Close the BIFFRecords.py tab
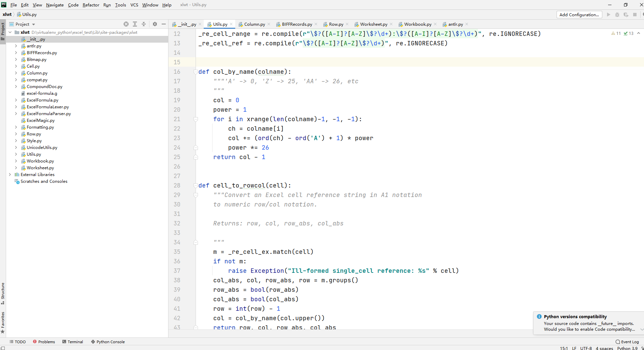Image resolution: width=644 pixels, height=350 pixels. 316,24
